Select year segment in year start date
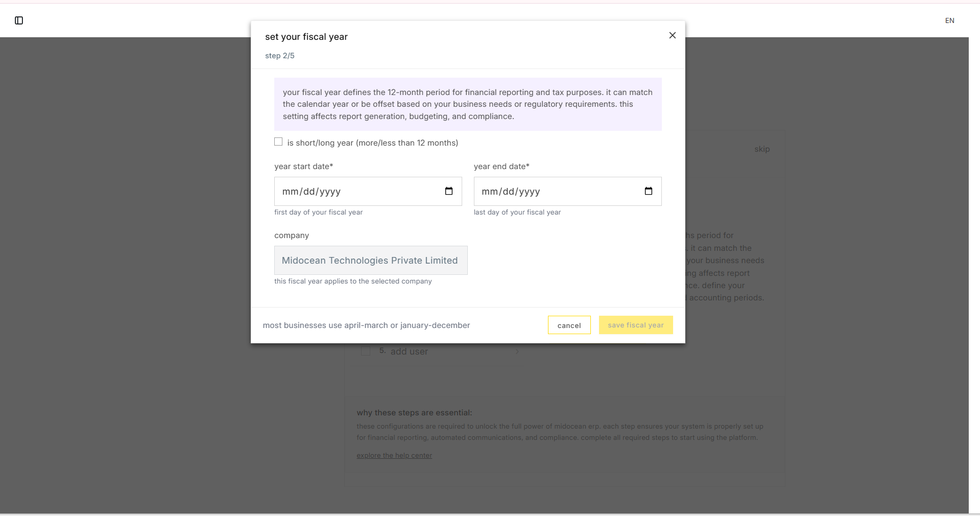Viewport: 980px width, 516px height. [330, 192]
